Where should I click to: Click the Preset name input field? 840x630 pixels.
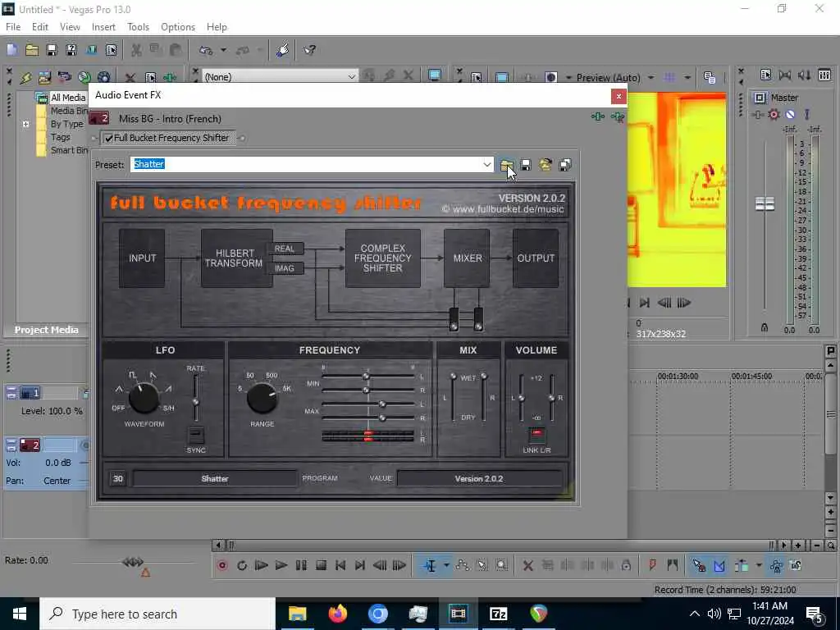pos(306,164)
